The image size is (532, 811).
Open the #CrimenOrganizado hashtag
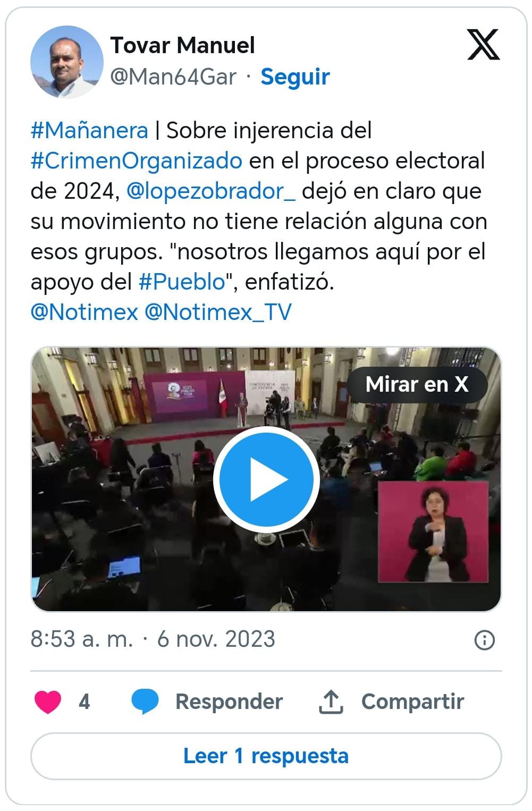tap(137, 161)
